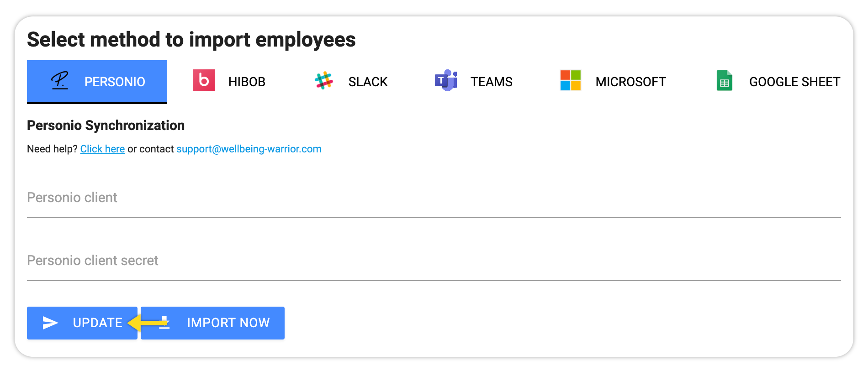The width and height of the screenshot is (868, 376).
Task: Click the Microsoft four-square logo icon
Action: pos(570,81)
